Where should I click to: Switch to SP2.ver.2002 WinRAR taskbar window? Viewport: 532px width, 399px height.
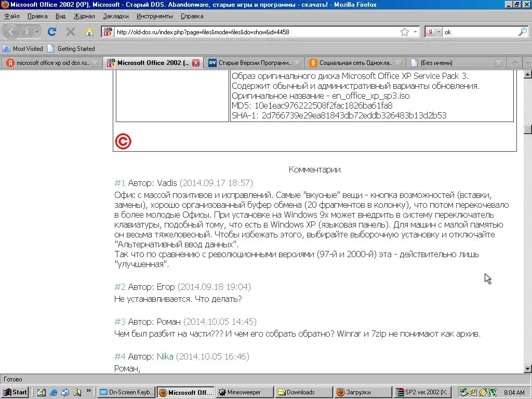pyautogui.click(x=422, y=392)
